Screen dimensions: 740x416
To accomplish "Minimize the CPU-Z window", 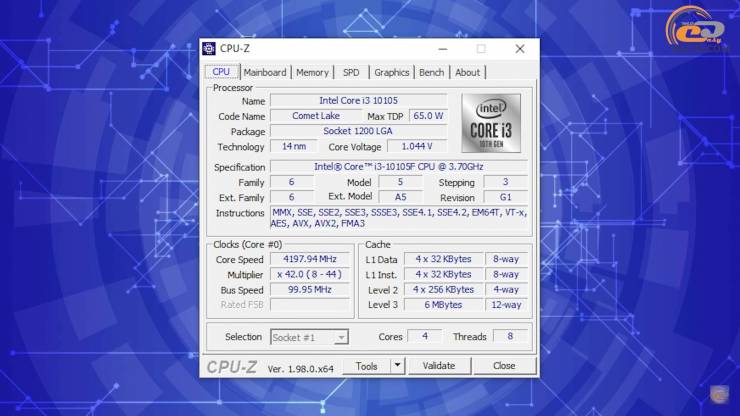I will (x=443, y=49).
